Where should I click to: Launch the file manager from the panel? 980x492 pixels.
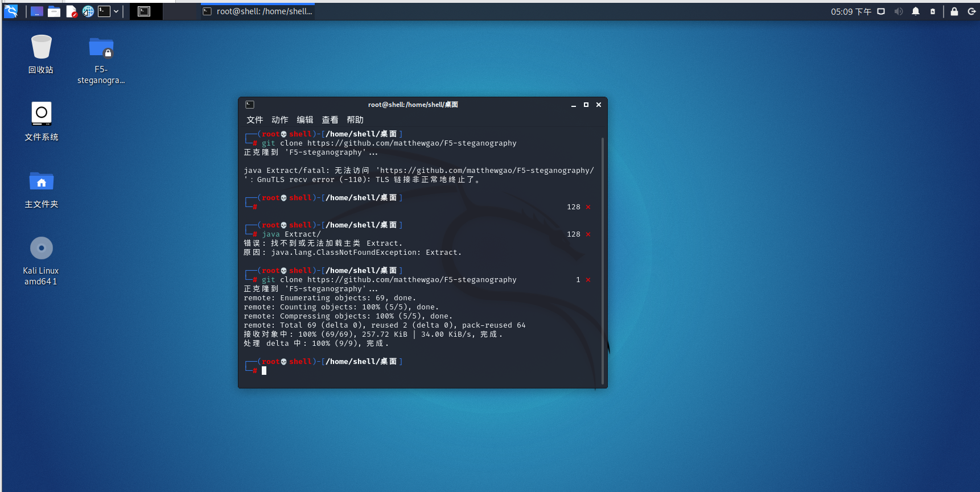[54, 11]
